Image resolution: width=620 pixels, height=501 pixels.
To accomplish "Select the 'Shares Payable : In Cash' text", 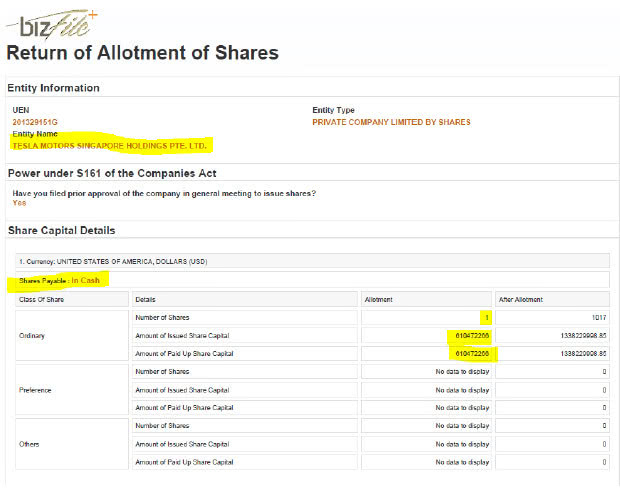I will click(59, 280).
